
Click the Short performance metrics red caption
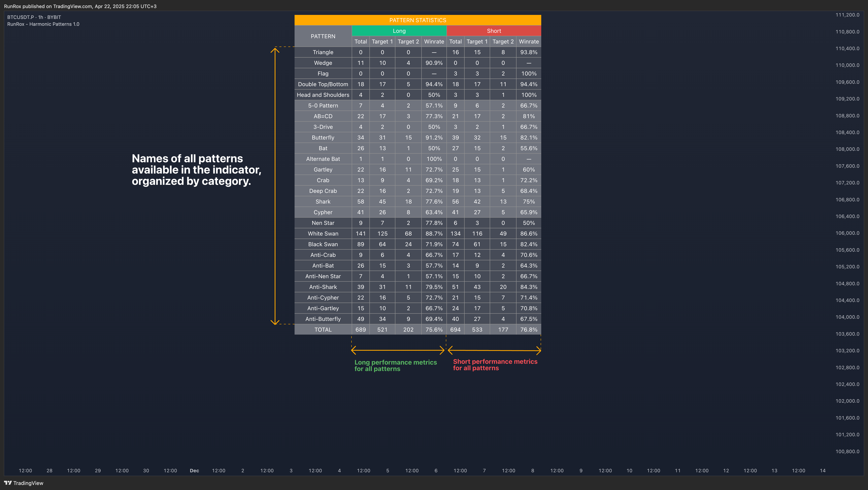495,365
